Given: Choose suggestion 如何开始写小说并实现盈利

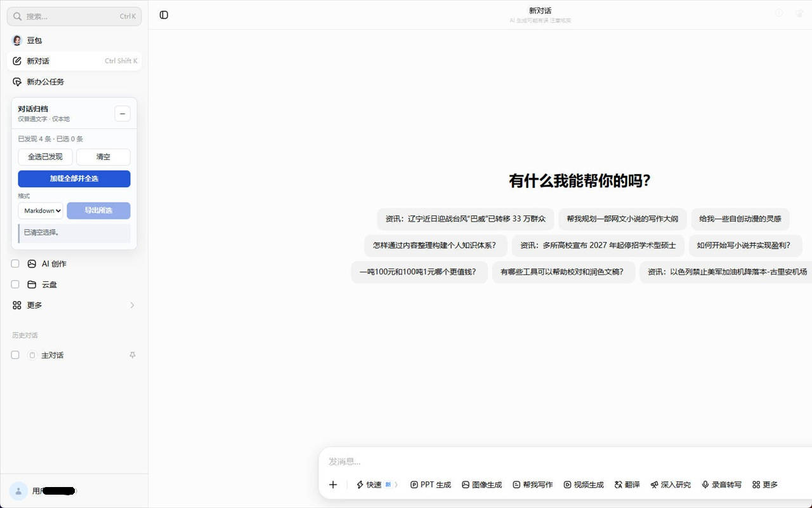Looking at the screenshot, I should pos(745,246).
